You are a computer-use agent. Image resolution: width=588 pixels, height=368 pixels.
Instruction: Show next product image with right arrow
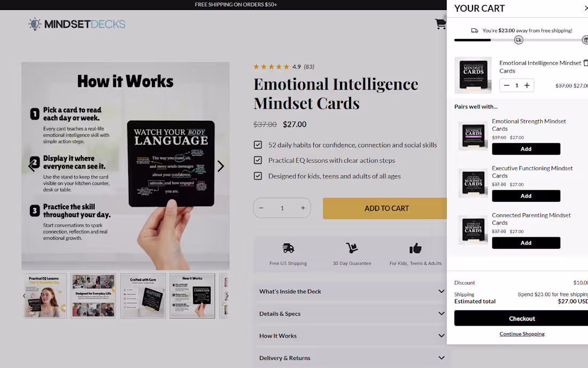220,166
